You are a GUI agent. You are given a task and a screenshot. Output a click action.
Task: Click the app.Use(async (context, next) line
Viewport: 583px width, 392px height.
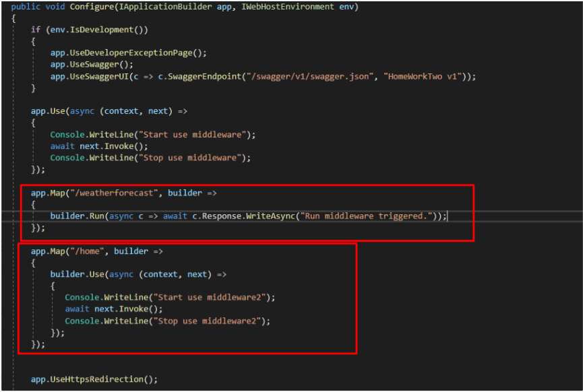coord(109,111)
